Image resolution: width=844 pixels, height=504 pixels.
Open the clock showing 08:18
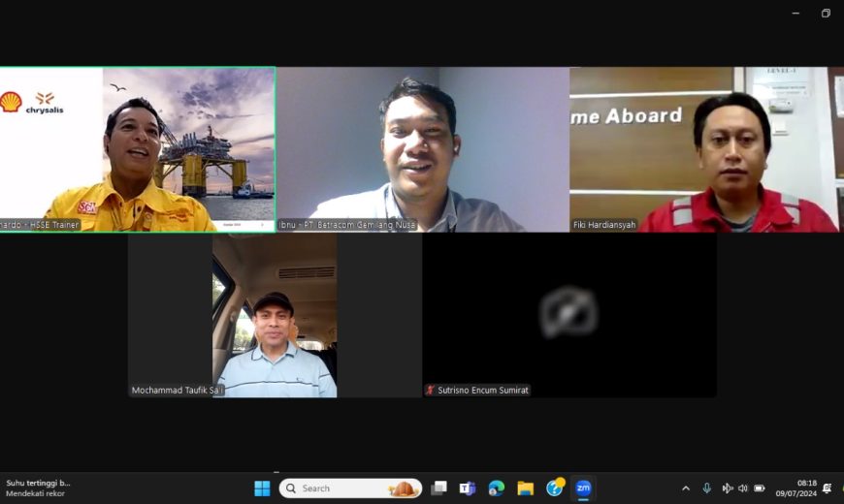tap(796, 488)
